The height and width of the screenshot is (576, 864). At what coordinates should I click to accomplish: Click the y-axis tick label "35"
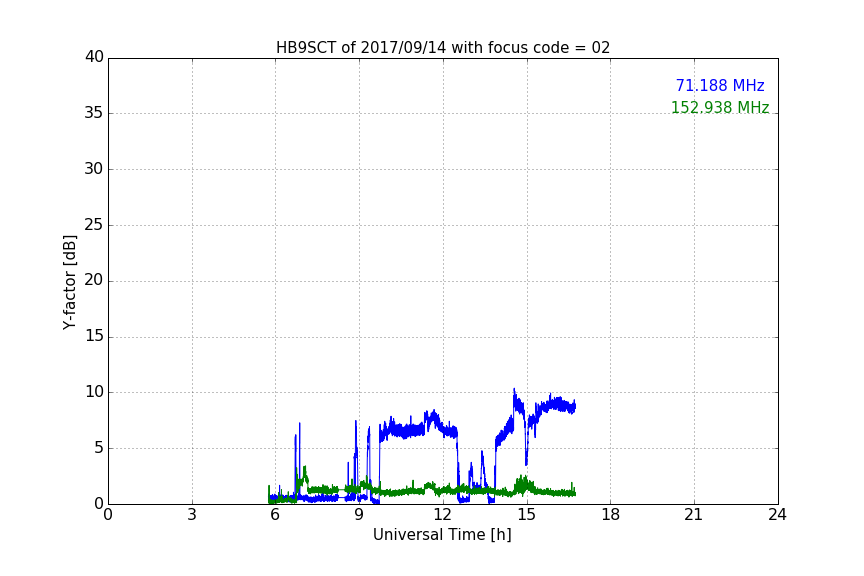tap(94, 113)
